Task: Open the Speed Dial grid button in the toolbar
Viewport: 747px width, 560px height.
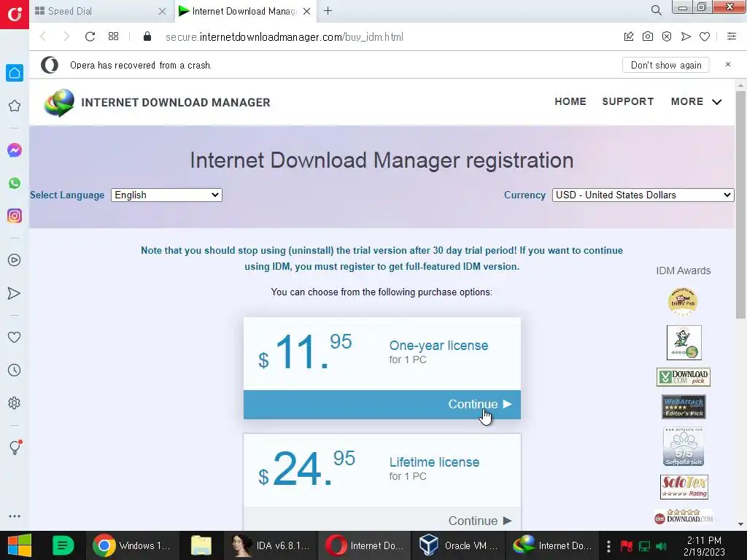Action: pos(113,36)
